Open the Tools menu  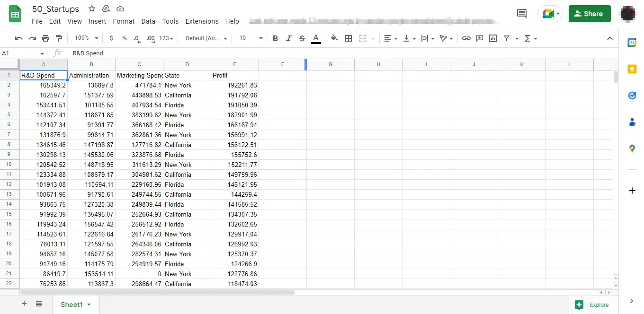(170, 21)
